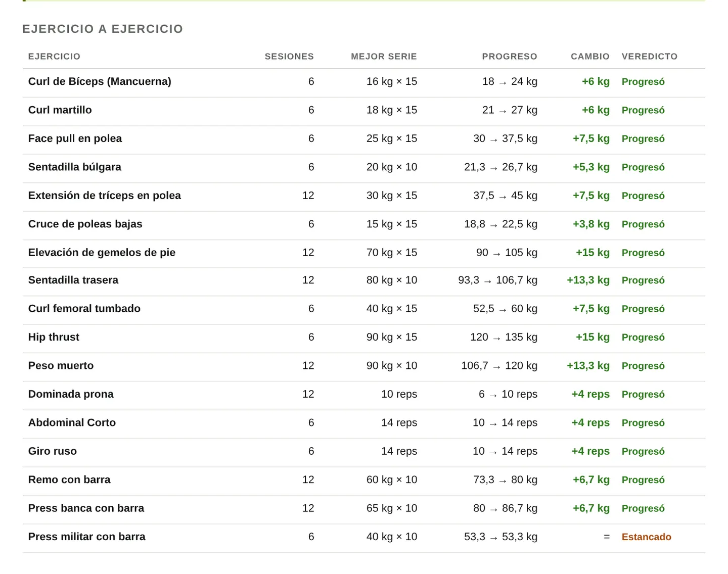This screenshot has width=728, height=574.
Task: Select the "16 kg × 15" best set cell
Action: [x=392, y=81]
